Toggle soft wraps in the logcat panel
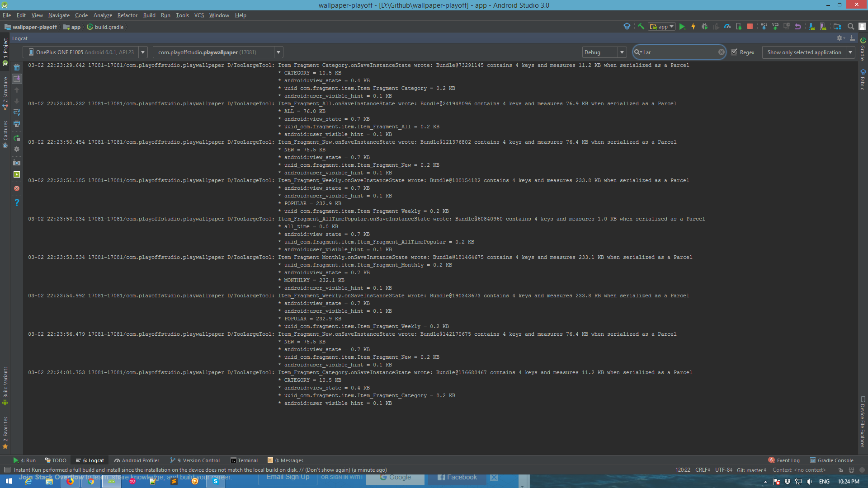The image size is (868, 488). coord(17,113)
